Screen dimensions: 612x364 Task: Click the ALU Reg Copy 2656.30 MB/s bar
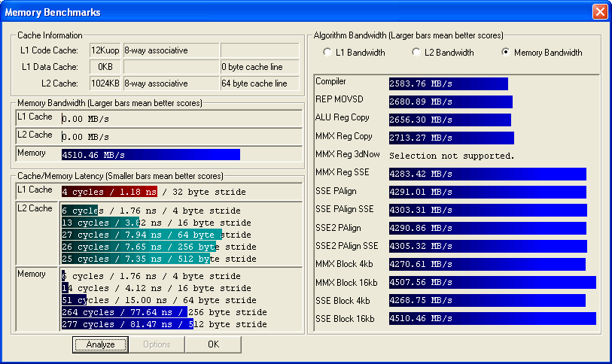point(450,120)
